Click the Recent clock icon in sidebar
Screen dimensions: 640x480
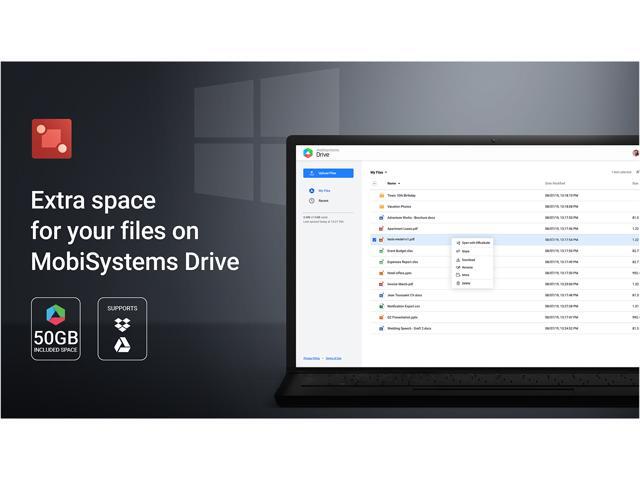coord(311,201)
